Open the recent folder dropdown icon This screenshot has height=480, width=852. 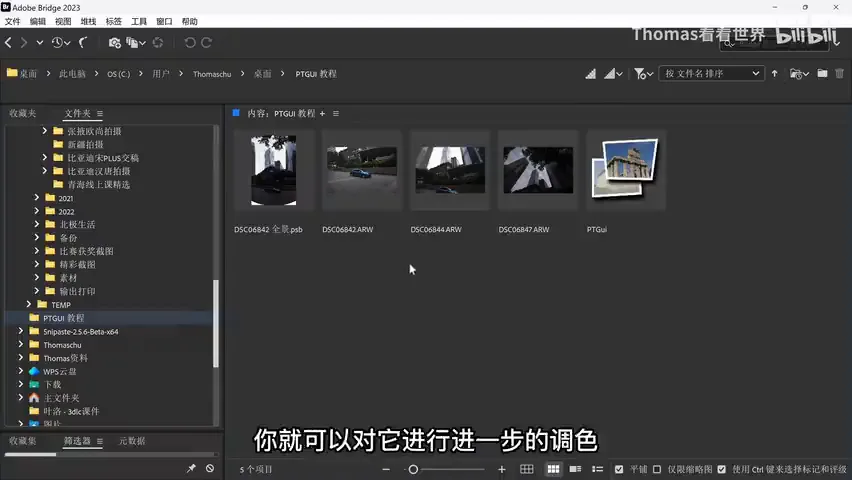pos(799,73)
